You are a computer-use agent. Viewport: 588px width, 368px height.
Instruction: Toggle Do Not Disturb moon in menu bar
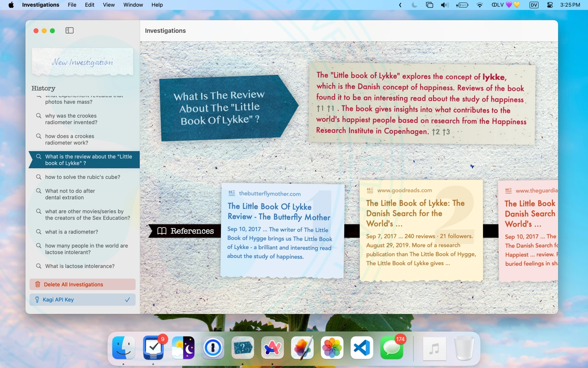(414, 5)
